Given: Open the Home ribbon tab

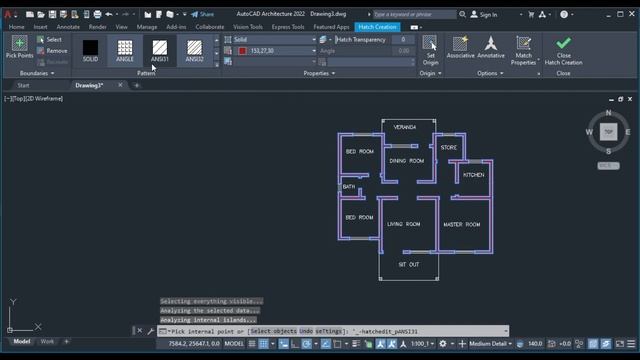Looking at the screenshot, I should click(x=16, y=27).
